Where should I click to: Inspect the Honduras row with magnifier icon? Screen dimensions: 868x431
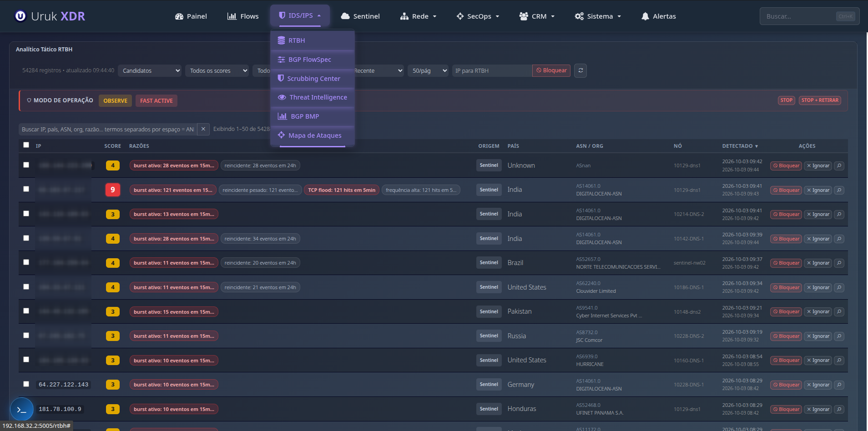839,409
